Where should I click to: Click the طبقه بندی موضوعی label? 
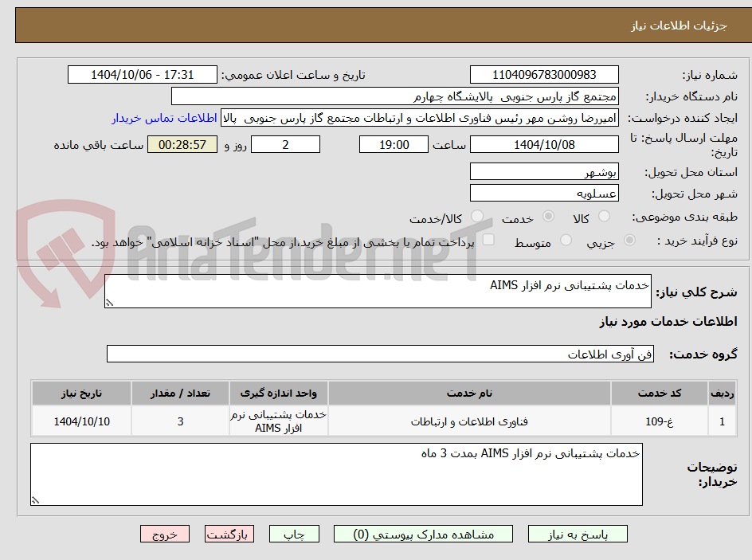(x=685, y=217)
